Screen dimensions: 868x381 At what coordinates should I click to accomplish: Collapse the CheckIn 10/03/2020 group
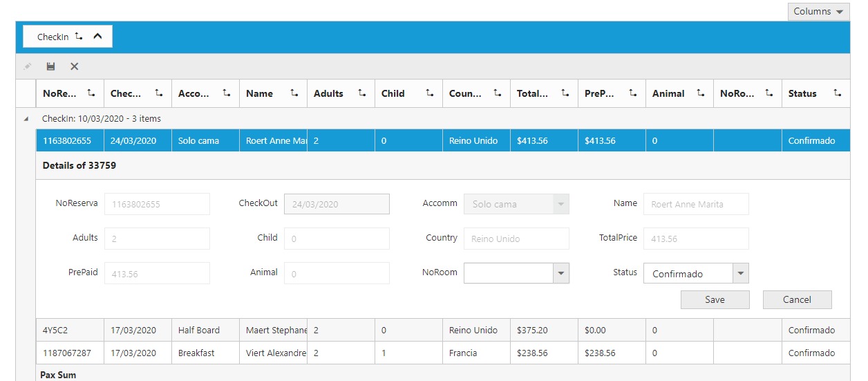[26, 119]
